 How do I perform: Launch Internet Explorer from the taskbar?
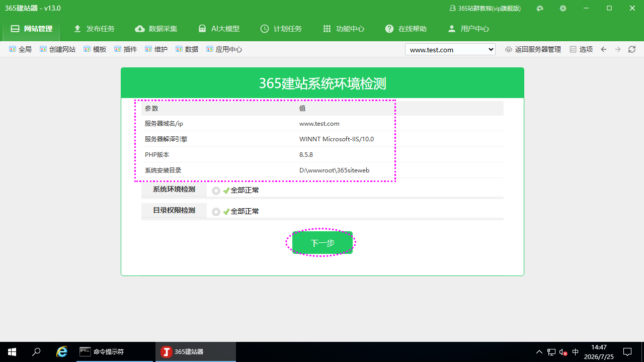pos(62,352)
